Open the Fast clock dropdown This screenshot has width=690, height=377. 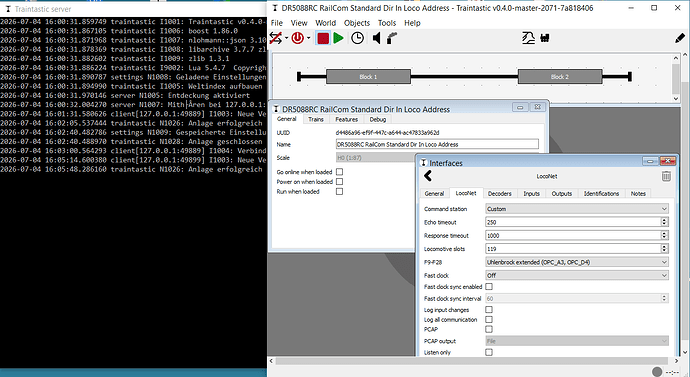[x=577, y=275]
